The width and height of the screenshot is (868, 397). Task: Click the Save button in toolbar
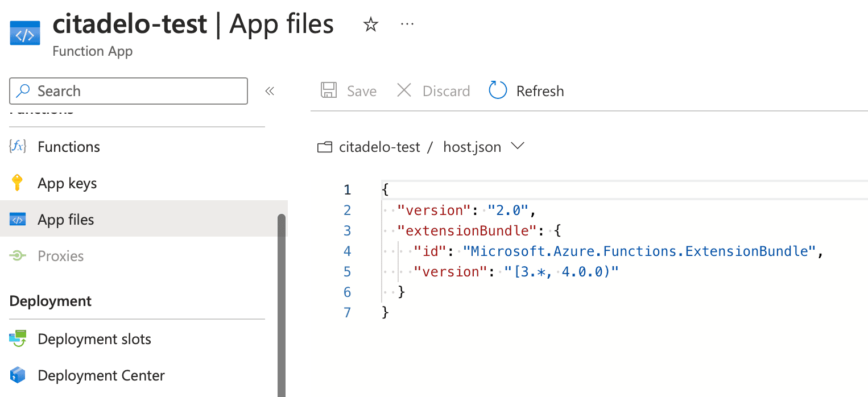coord(349,91)
